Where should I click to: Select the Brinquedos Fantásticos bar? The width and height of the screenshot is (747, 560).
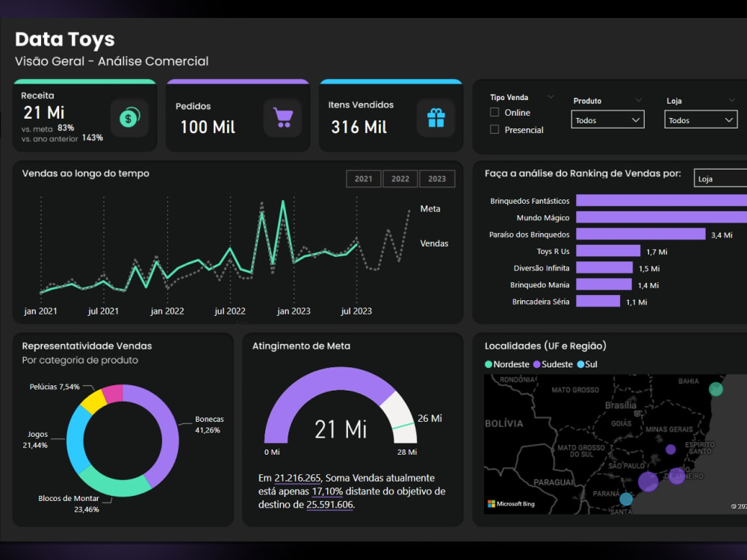pyautogui.click(x=661, y=200)
